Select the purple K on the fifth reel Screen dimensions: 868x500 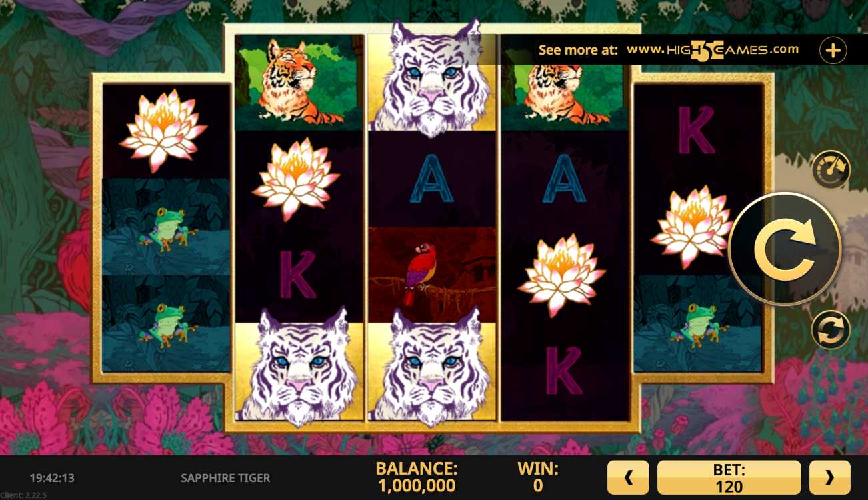pyautogui.click(x=697, y=130)
